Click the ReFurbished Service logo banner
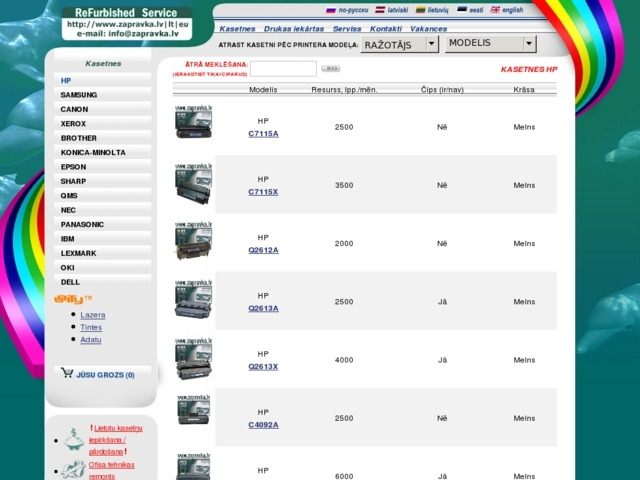640x480 pixels. (x=127, y=23)
